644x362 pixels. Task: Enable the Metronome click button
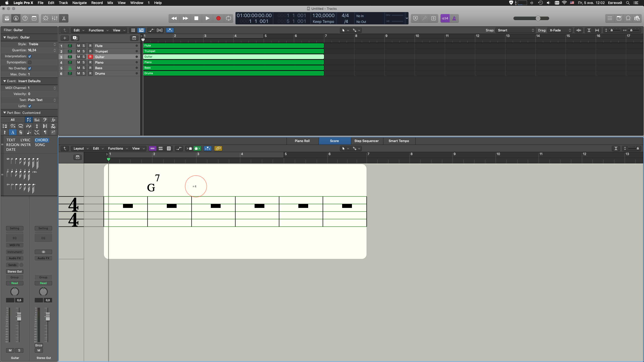tap(454, 18)
